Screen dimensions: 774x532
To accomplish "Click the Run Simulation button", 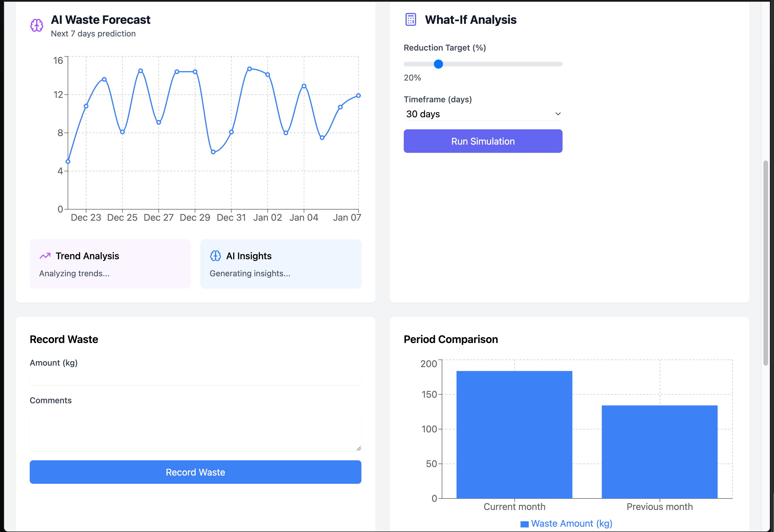I will (x=483, y=141).
